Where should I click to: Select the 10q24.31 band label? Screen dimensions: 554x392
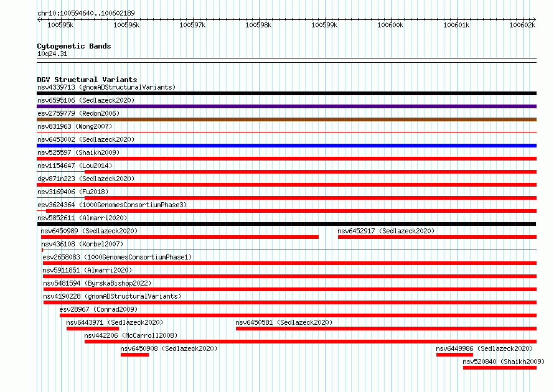[52, 54]
